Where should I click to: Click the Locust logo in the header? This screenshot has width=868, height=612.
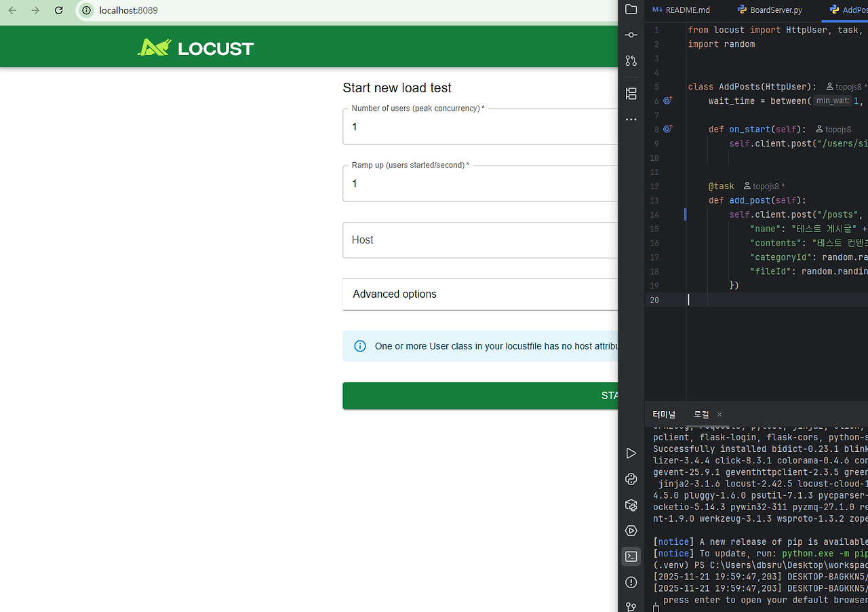click(x=195, y=47)
